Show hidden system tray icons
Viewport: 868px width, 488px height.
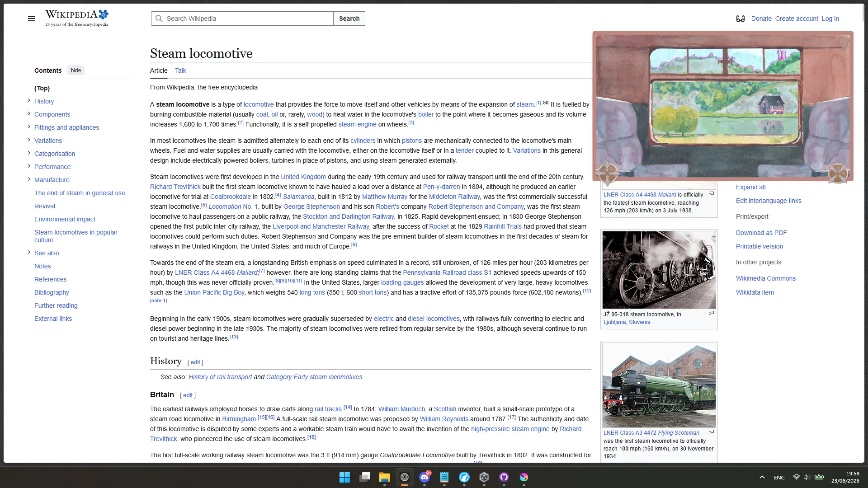coord(762,477)
